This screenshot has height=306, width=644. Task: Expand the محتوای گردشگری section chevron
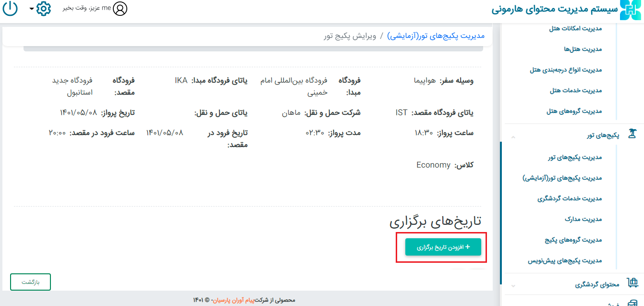point(513,285)
